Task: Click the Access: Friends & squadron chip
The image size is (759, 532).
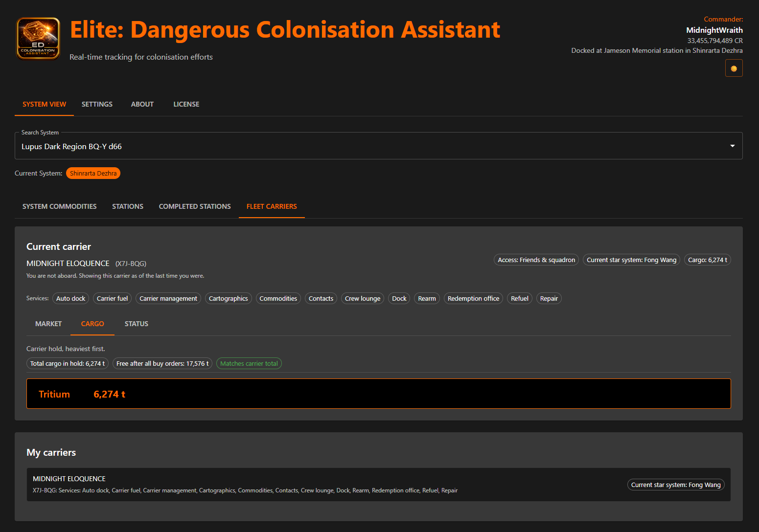Action: pos(536,260)
